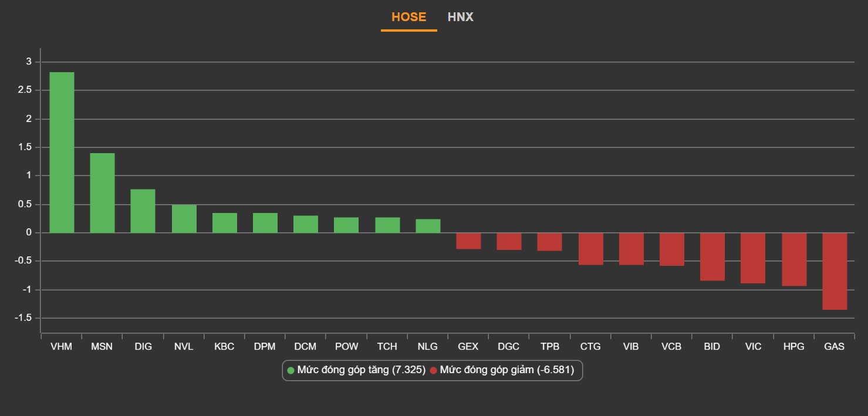This screenshot has height=416, width=868.
Task: Click the red CTG bar
Action: click(590, 249)
